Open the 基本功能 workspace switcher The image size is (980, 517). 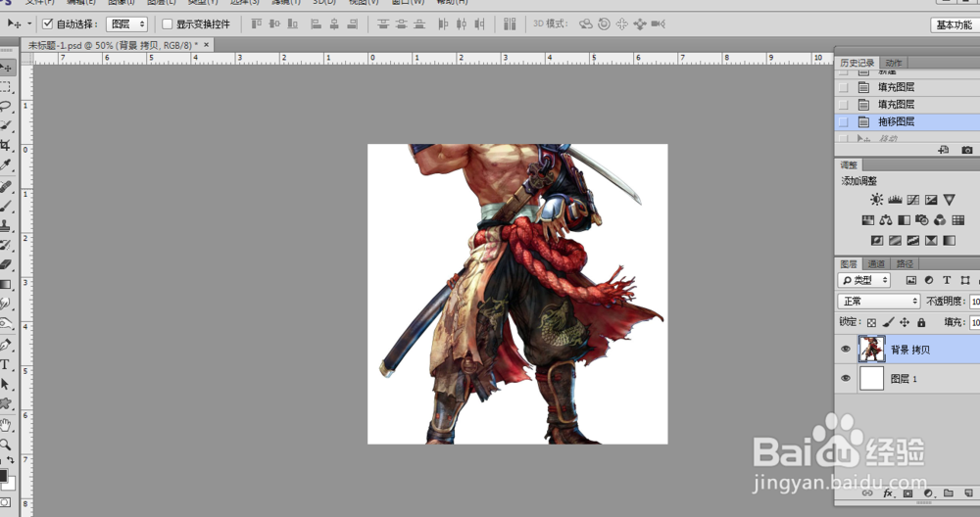click(955, 25)
